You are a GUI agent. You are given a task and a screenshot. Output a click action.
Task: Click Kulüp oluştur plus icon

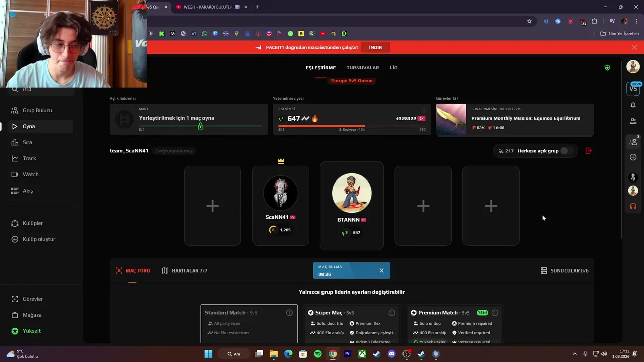15,239
